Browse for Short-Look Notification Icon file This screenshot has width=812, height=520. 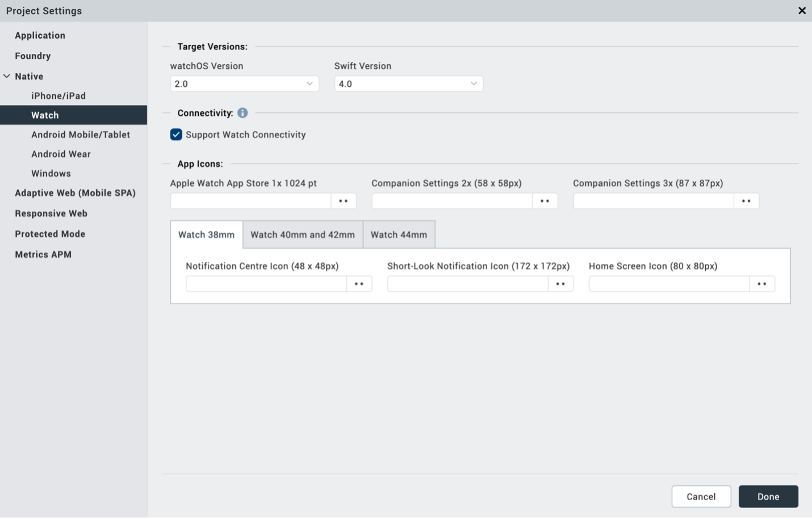pos(560,284)
